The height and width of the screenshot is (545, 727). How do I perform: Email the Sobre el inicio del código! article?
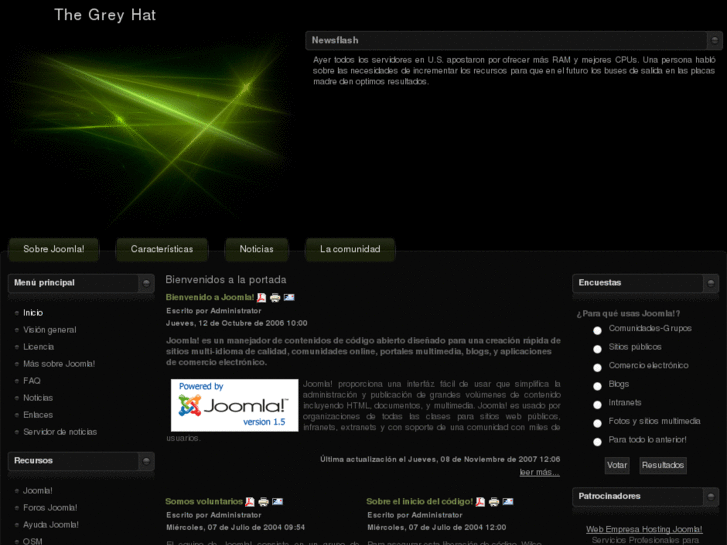point(508,501)
